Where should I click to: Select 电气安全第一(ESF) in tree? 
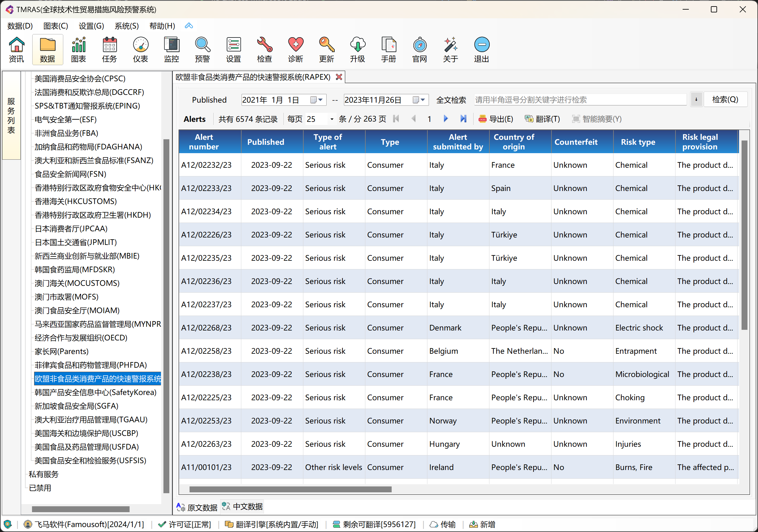pyautogui.click(x=65, y=119)
